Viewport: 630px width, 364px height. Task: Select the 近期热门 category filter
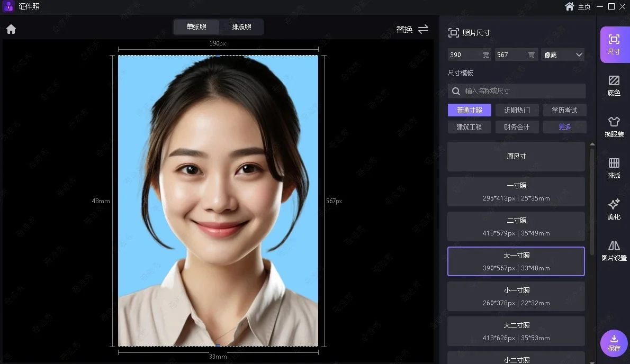click(517, 110)
